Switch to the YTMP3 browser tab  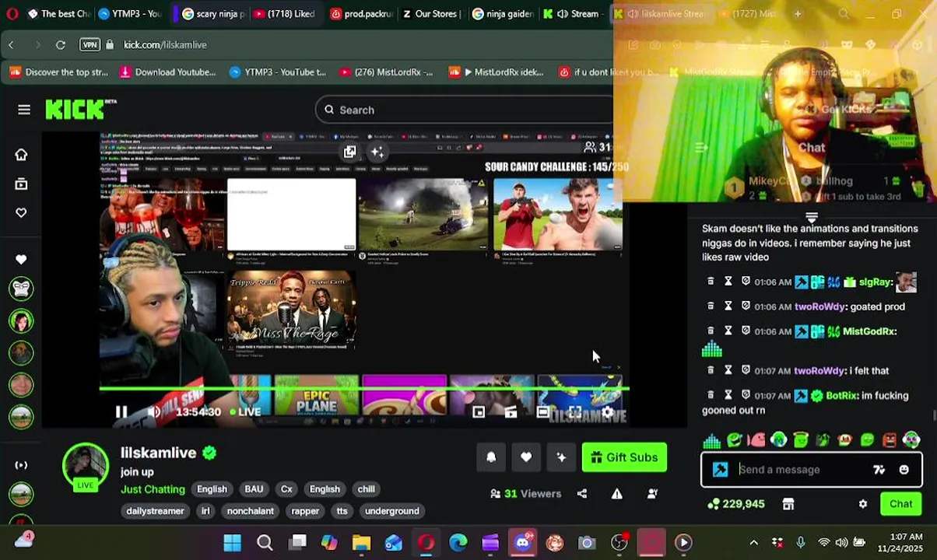click(x=129, y=14)
